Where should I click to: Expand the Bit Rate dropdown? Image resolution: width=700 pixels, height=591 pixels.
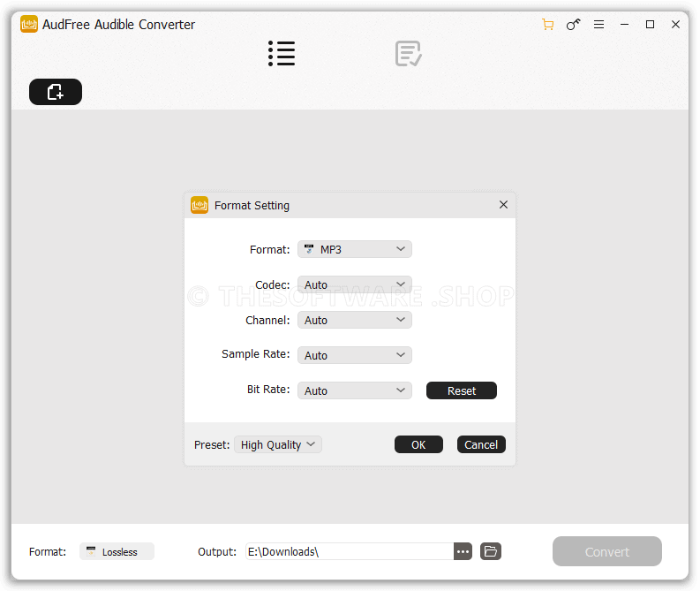point(355,390)
